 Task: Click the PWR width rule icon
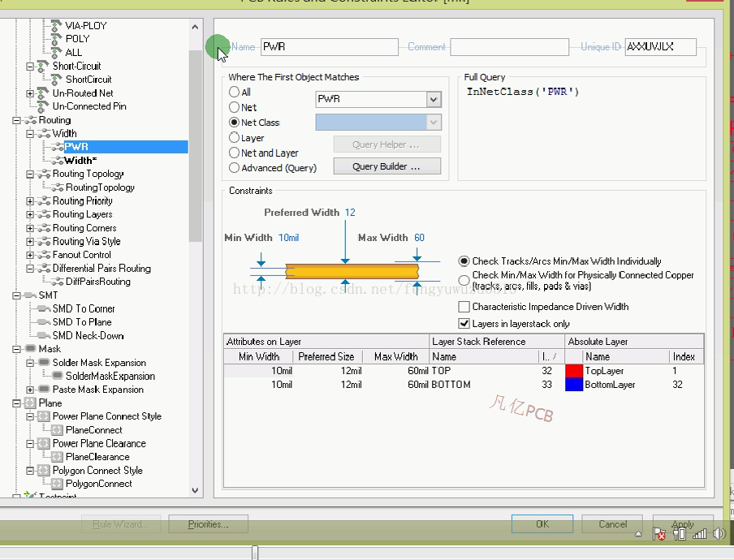coord(58,147)
